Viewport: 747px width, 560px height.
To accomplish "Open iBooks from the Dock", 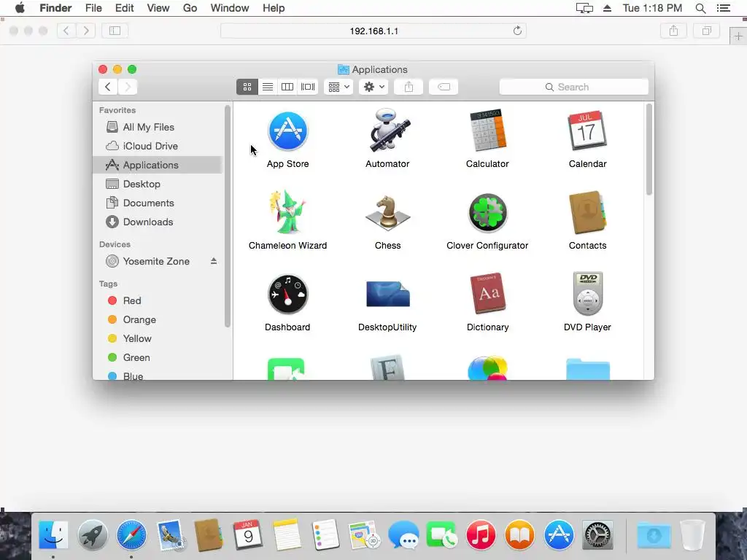I will [x=519, y=534].
